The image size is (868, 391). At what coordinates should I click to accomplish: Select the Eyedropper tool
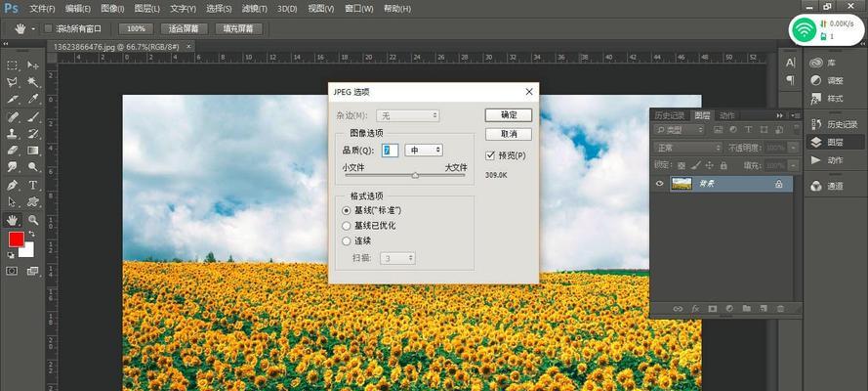pos(32,99)
